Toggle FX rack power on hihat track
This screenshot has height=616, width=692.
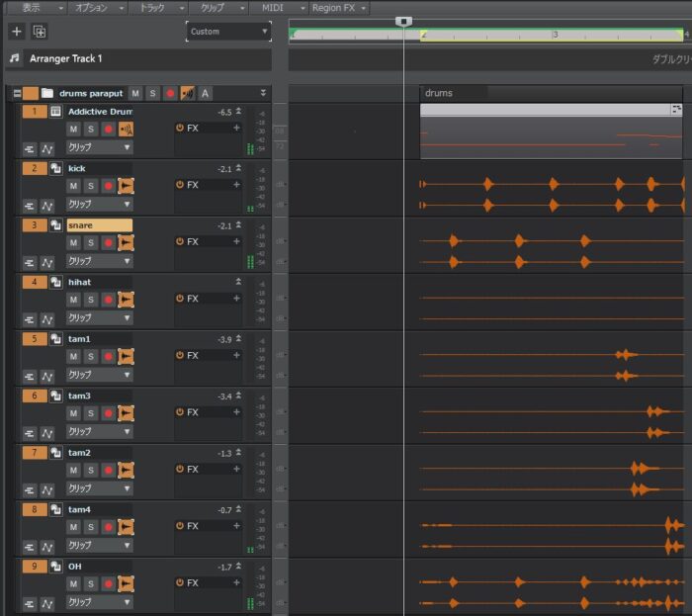tap(180, 299)
